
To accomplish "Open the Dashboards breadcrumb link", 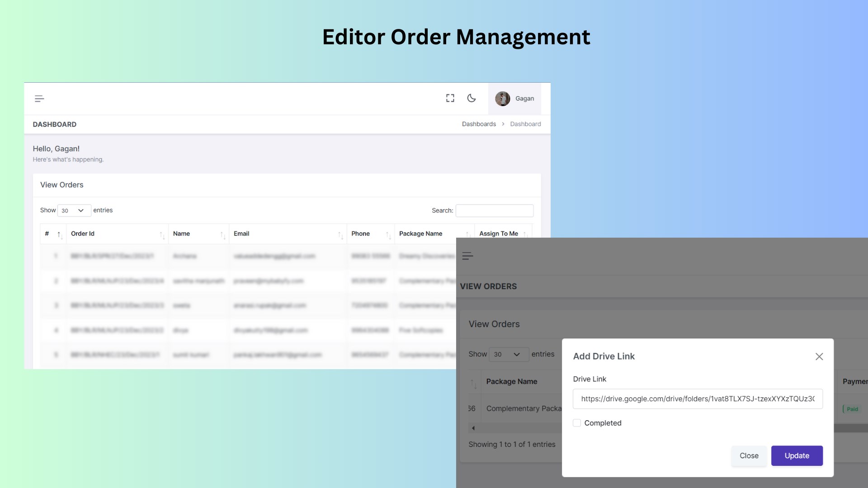I will 479,124.
